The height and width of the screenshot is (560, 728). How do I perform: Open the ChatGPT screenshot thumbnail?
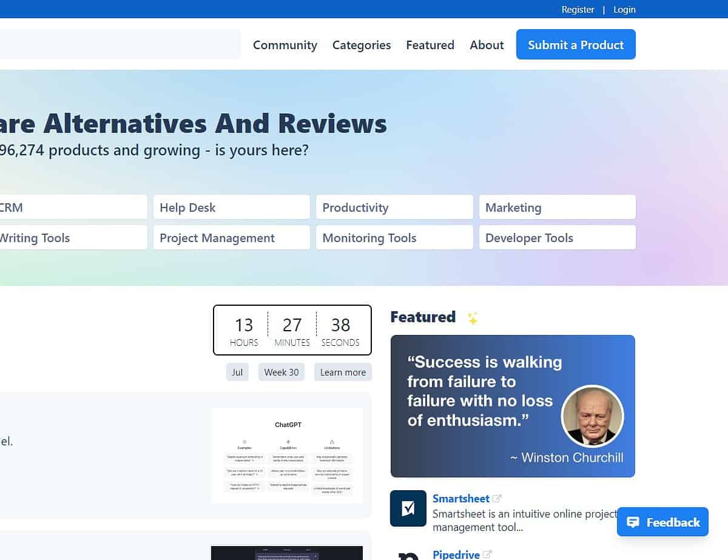(288, 456)
